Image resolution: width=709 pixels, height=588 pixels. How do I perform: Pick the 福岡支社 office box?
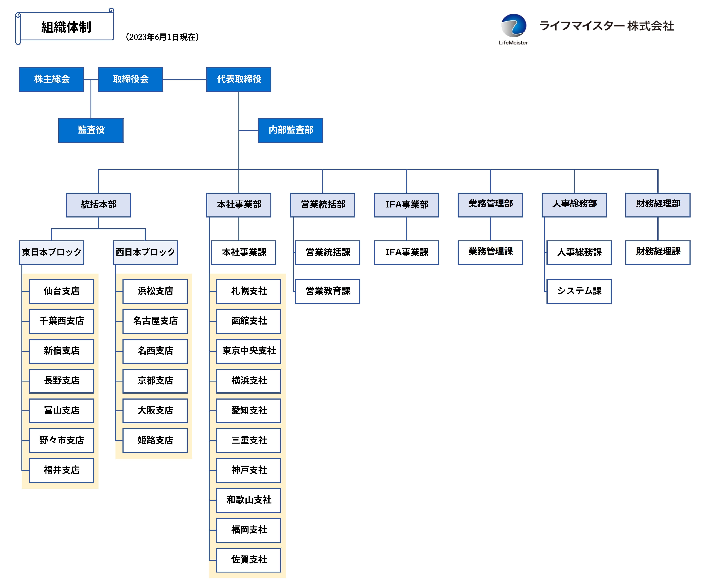[x=249, y=530]
